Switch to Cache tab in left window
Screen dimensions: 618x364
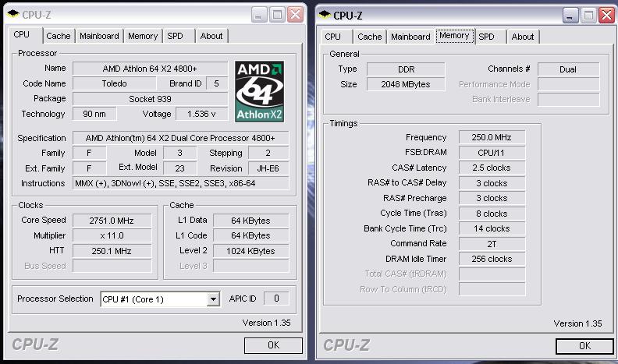59,36
